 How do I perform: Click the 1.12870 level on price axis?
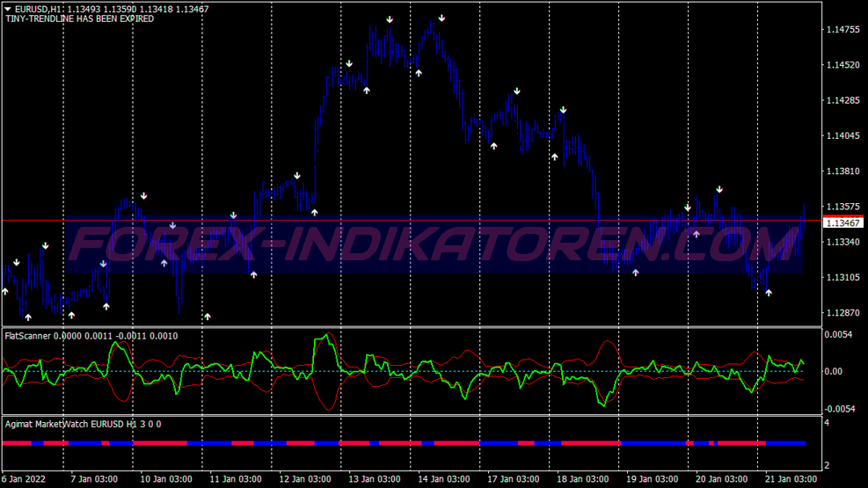click(842, 313)
